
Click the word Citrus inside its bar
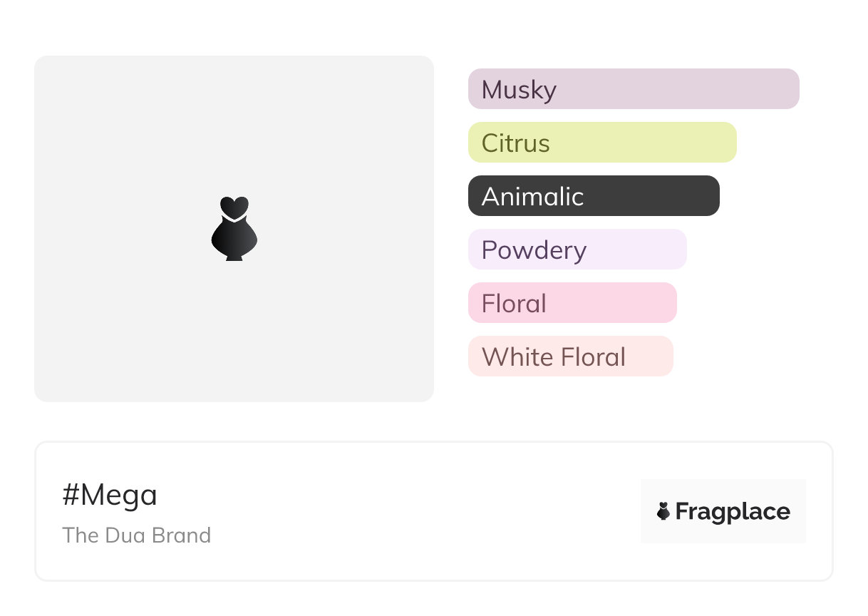516,143
